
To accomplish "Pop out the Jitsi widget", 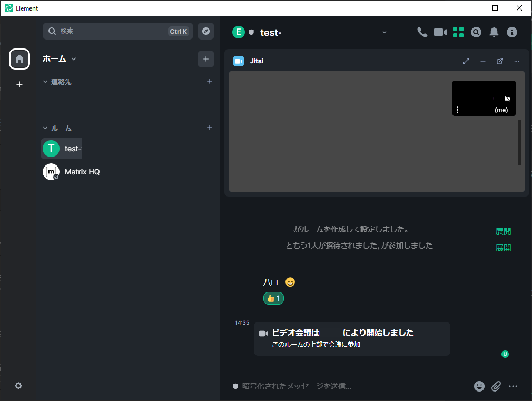I will (499, 61).
